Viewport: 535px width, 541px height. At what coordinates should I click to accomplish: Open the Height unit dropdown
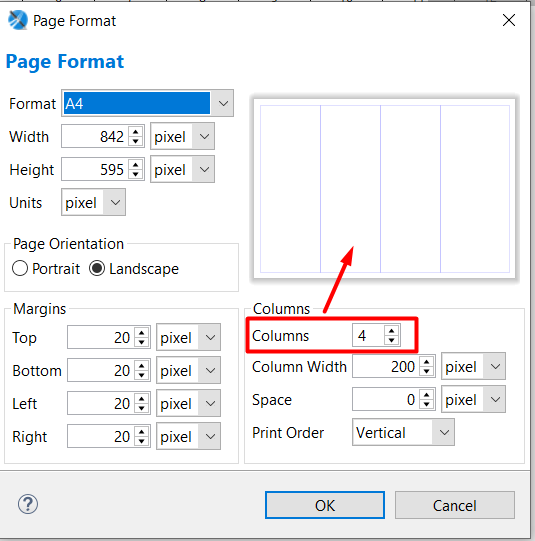(204, 169)
